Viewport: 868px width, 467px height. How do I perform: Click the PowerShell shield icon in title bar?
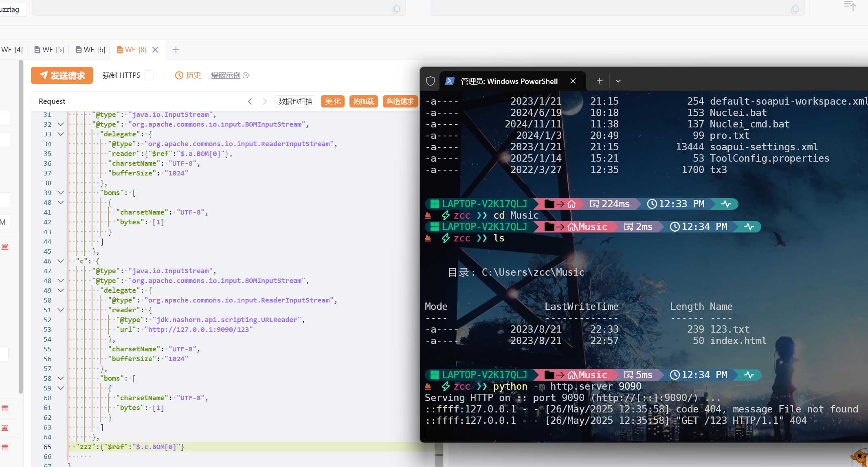coord(431,81)
